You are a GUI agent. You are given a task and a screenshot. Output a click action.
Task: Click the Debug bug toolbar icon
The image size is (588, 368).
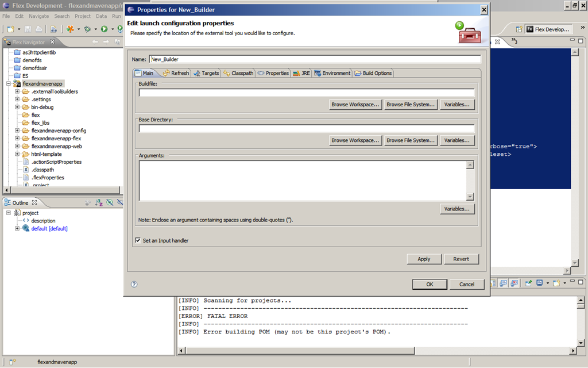87,29
